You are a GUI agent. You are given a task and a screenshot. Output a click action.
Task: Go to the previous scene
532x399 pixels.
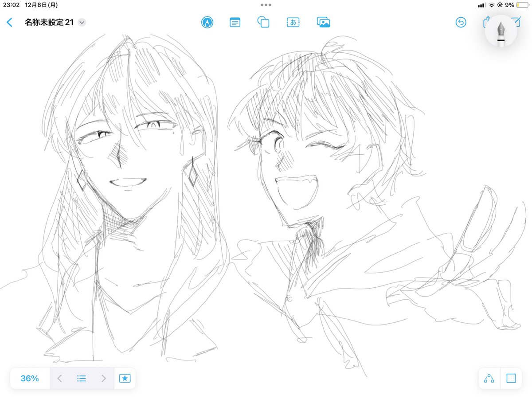(x=59, y=378)
